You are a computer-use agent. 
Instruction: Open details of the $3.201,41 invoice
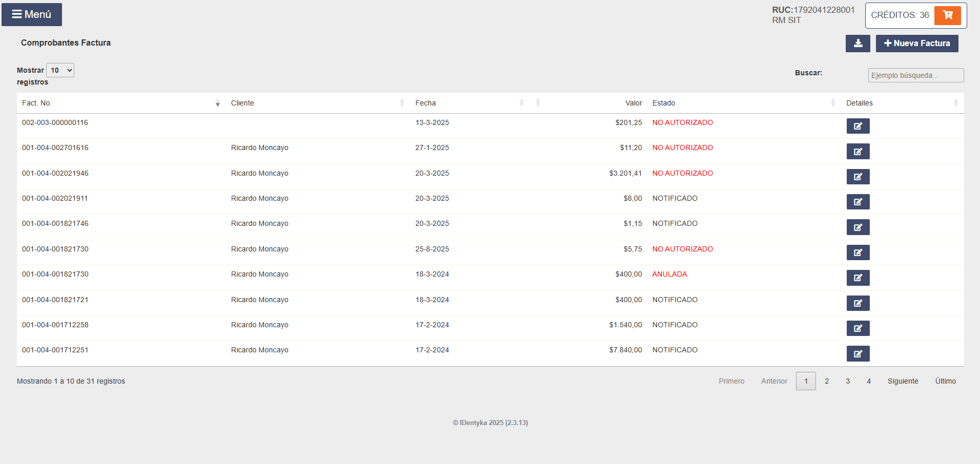[857, 177]
